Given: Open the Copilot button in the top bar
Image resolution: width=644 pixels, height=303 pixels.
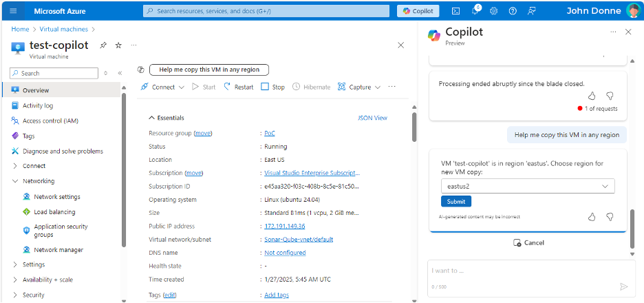Looking at the screenshot, I should tap(418, 11).
